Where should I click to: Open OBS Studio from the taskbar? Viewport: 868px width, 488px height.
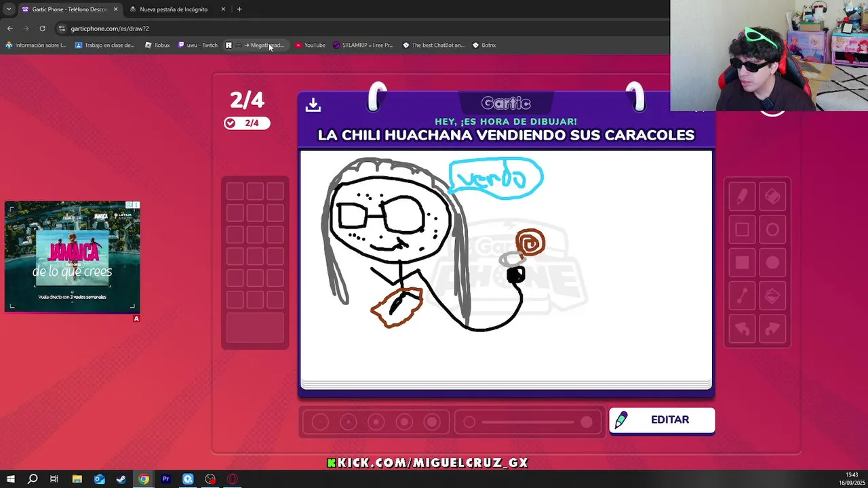click(210, 479)
